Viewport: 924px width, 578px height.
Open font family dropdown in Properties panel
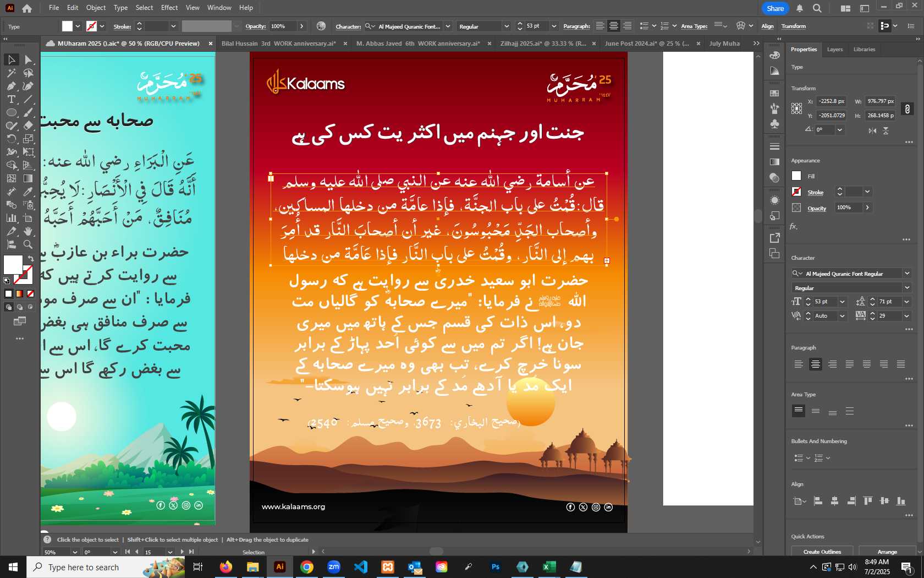click(907, 274)
